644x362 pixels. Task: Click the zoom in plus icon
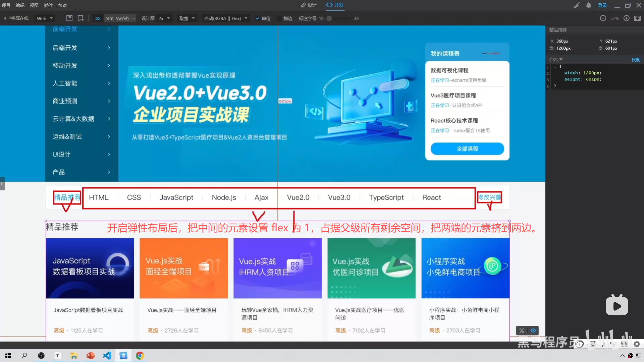[626, 18]
